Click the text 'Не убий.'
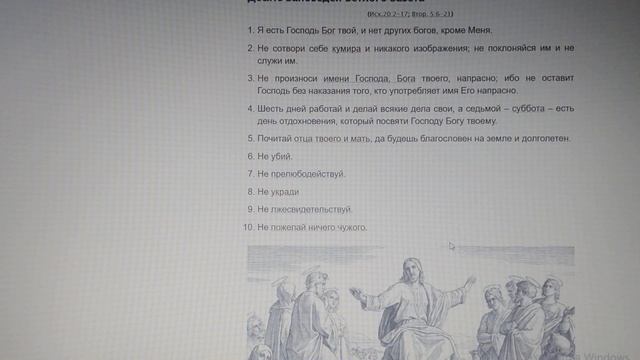640x360 pixels. click(x=275, y=156)
